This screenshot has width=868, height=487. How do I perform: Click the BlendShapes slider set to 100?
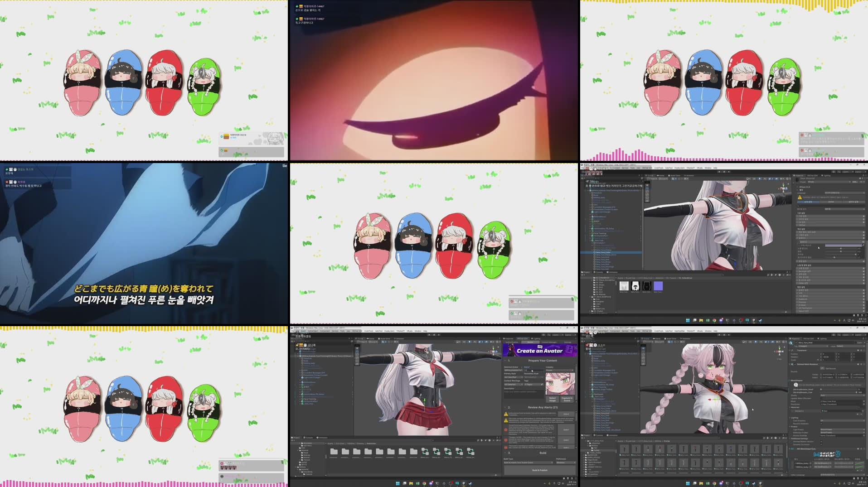coord(839,392)
